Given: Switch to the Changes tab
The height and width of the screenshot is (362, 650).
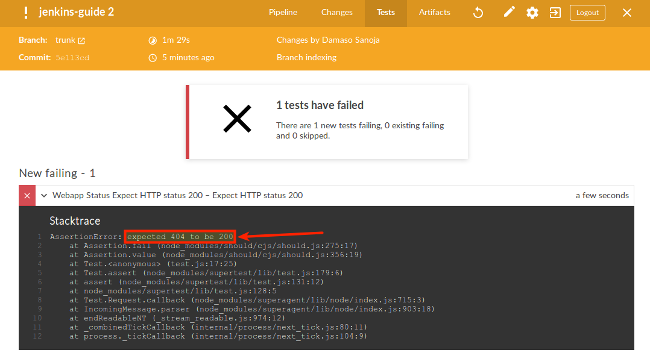Looking at the screenshot, I should [x=337, y=13].
